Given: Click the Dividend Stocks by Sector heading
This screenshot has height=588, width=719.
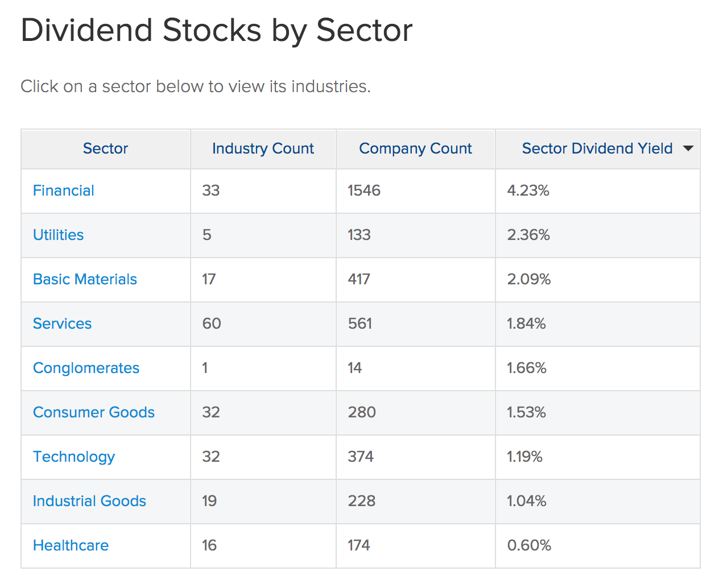Looking at the screenshot, I should click(x=216, y=30).
